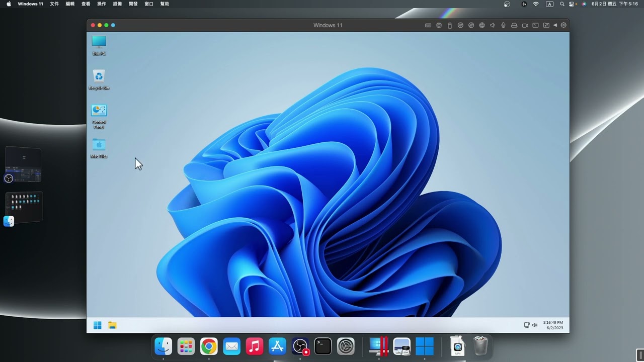Viewport: 644px width, 362px height.
Task: Open Google Chrome in the Dock
Action: [209, 346]
